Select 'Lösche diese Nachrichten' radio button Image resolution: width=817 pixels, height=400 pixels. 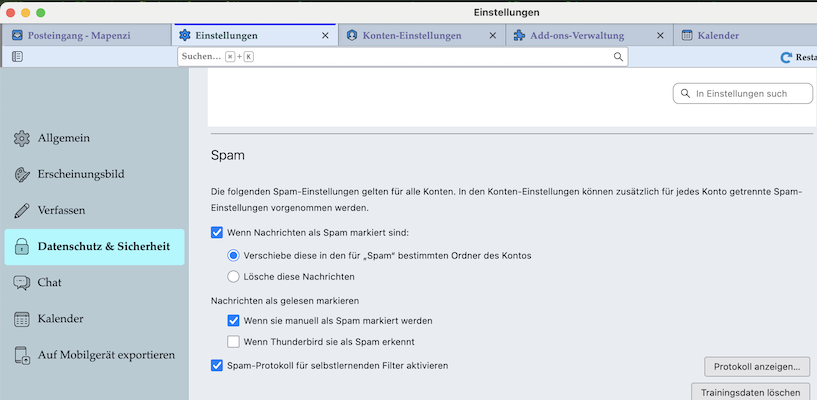233,277
